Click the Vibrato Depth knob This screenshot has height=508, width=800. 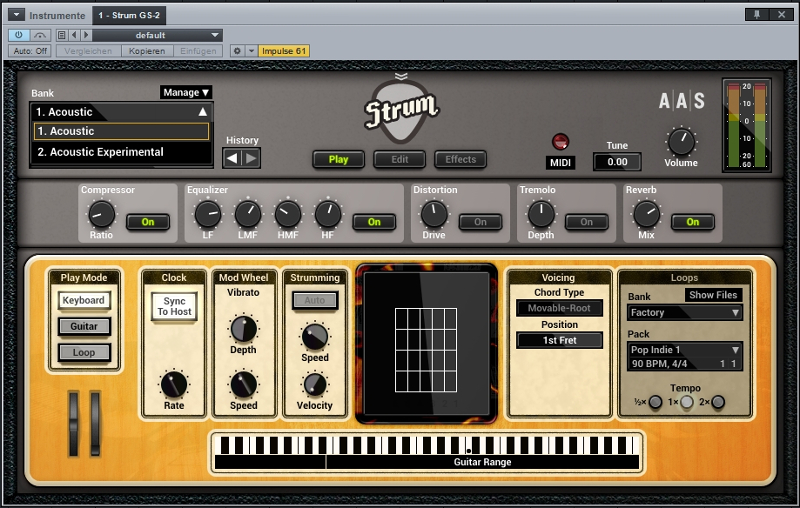[243, 329]
